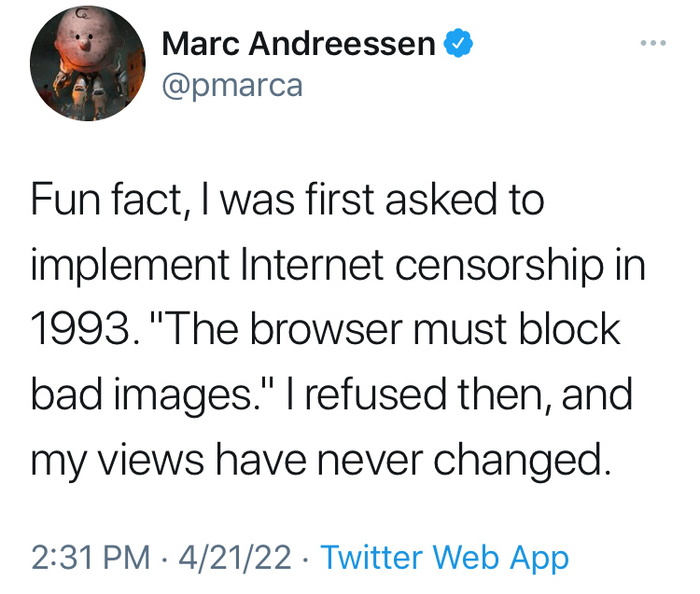The image size is (700, 594).
Task: Open the @pmarca handle link
Action: 231,86
